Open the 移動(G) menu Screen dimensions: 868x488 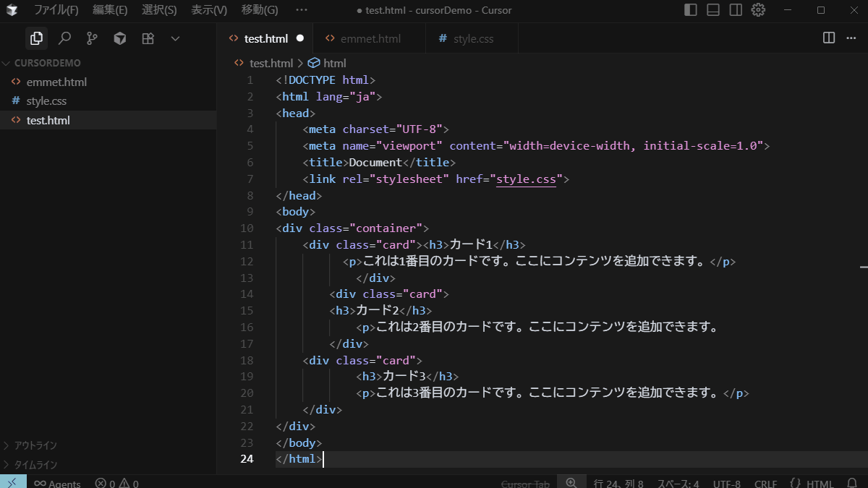[259, 10]
